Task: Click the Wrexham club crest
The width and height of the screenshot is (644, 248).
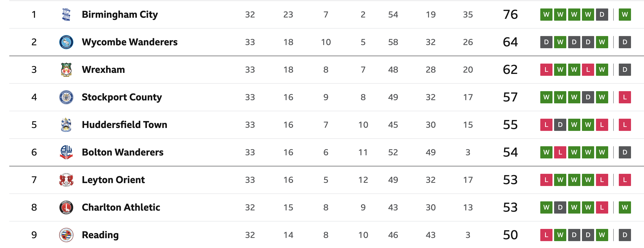Action: [x=66, y=70]
